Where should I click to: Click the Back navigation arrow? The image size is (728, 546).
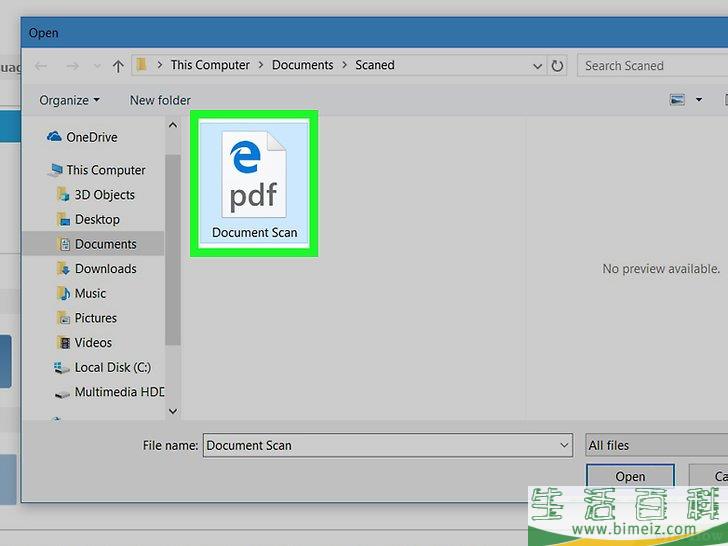click(x=41, y=66)
